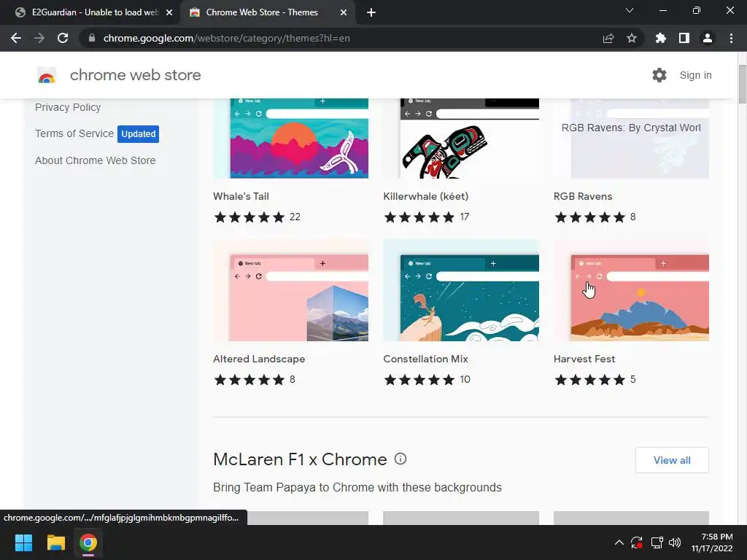Image resolution: width=747 pixels, height=560 pixels.
Task: Open the Chrome profile avatar icon
Action: click(708, 38)
